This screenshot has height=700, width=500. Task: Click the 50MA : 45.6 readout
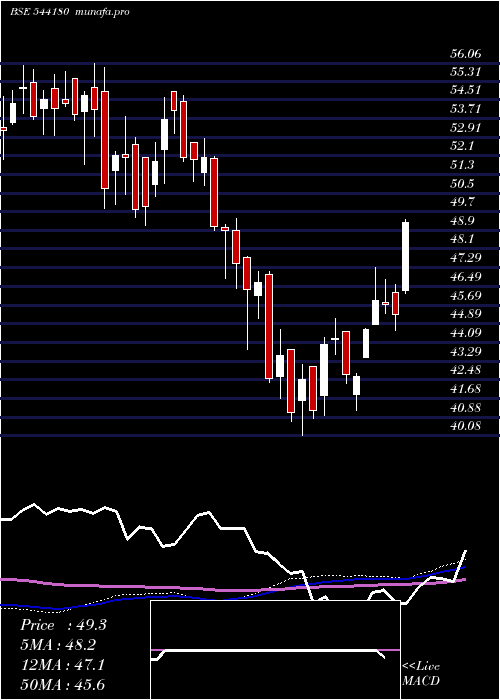tap(62, 684)
